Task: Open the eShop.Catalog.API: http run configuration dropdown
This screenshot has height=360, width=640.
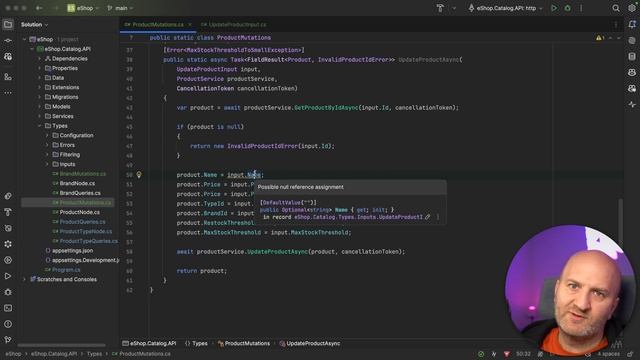Action: coord(505,8)
